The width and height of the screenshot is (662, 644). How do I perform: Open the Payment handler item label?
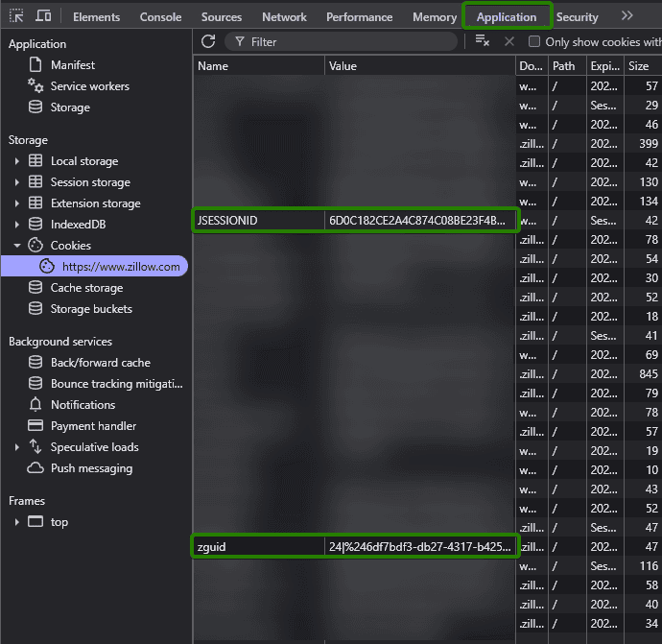(x=93, y=426)
